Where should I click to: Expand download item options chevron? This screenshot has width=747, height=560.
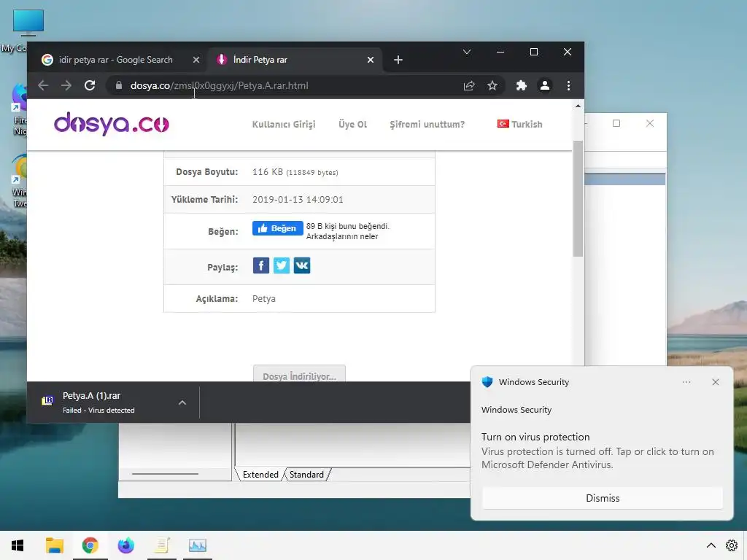point(182,402)
